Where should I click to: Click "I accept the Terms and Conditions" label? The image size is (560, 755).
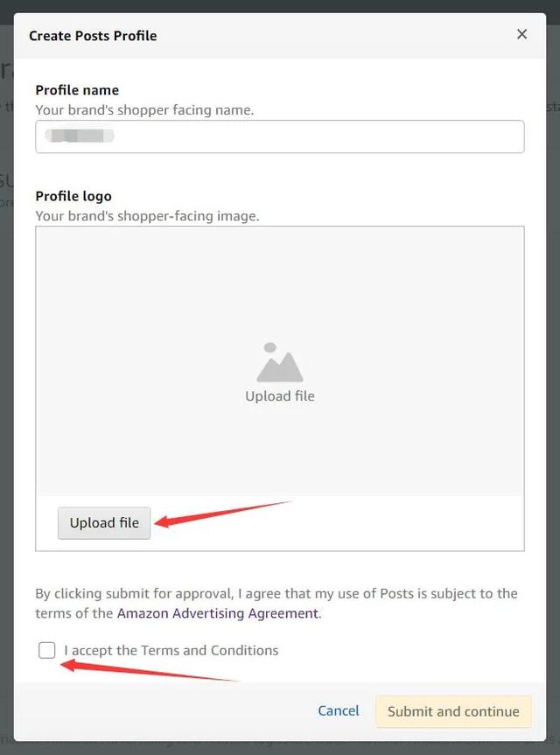[x=171, y=651]
